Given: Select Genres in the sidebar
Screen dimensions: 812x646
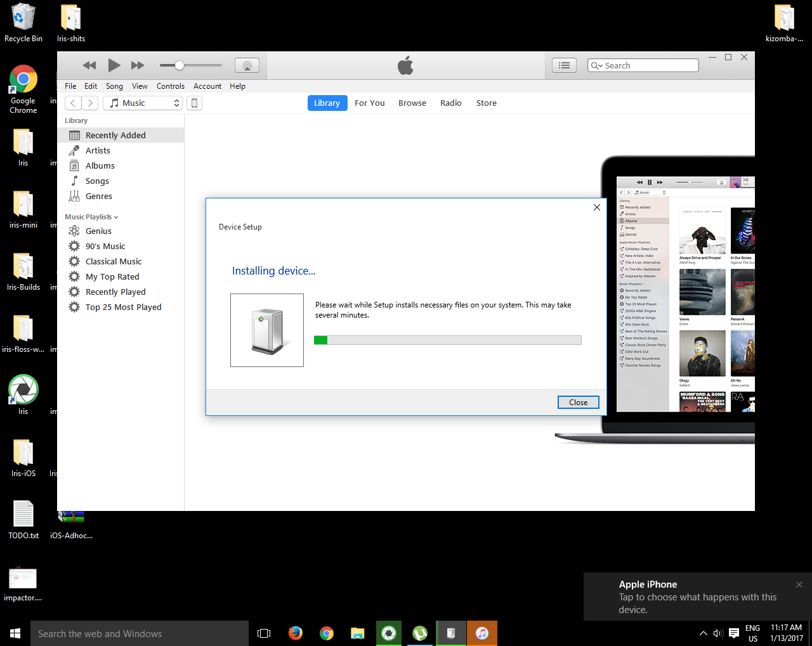Looking at the screenshot, I should click(x=121, y=196).
